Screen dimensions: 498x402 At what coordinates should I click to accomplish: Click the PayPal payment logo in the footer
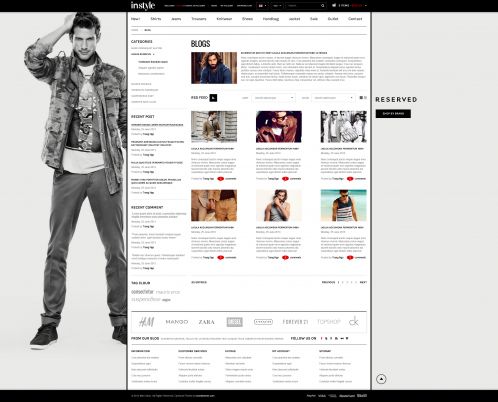[x=311, y=396]
